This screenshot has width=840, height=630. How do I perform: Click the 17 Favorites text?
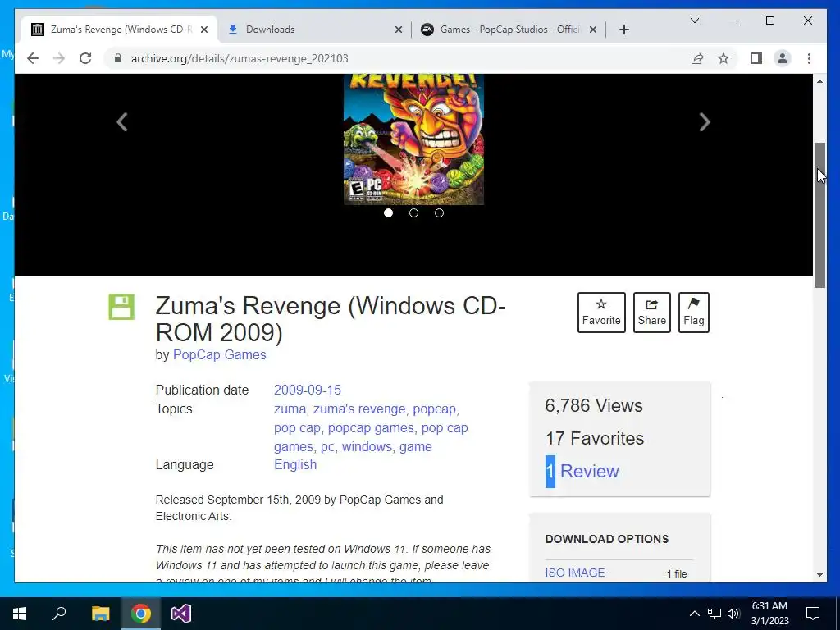pos(595,438)
